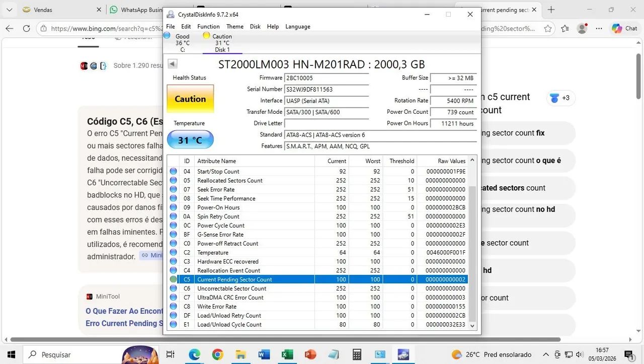The image size is (644, 364).
Task: Select the Spin Retry Count row
Action: (317, 216)
